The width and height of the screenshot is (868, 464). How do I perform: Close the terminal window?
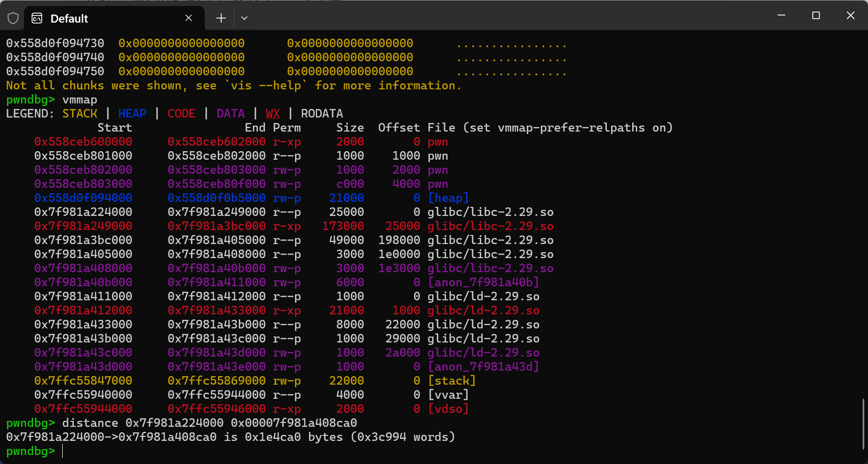tap(850, 16)
